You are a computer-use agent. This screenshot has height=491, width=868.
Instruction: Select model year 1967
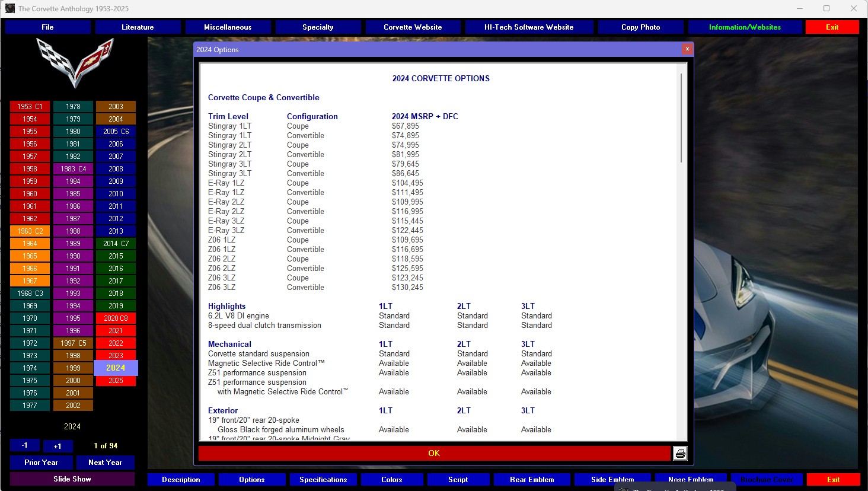(x=30, y=281)
